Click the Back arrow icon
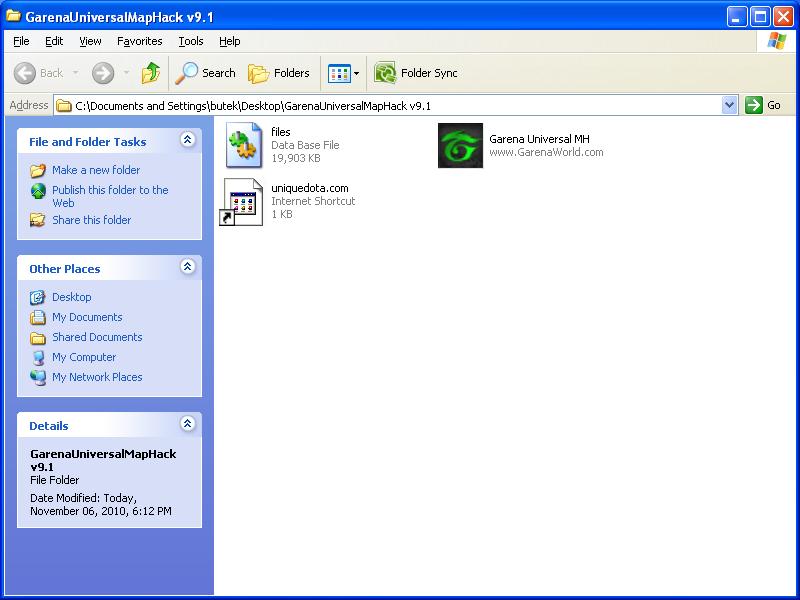Screen dimensions: 800x600 [24, 73]
